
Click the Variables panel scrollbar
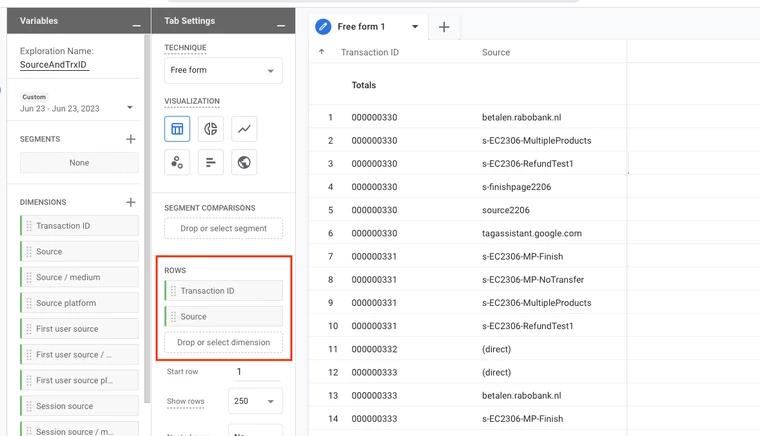[147, 218]
